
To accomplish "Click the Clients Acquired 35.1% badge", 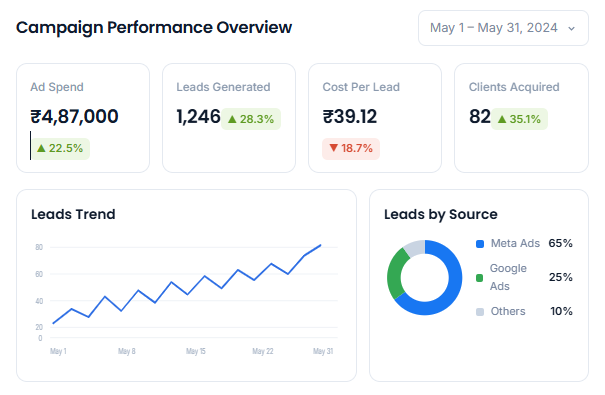I will point(519,119).
